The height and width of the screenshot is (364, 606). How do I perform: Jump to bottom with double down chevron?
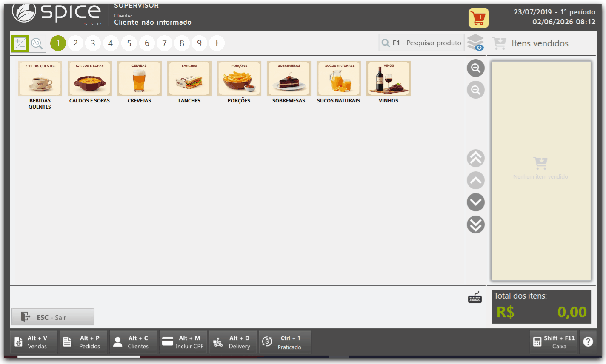click(x=476, y=225)
